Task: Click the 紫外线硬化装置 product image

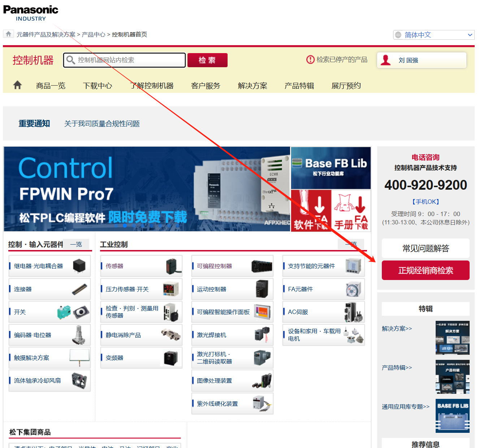Action: coord(262,404)
